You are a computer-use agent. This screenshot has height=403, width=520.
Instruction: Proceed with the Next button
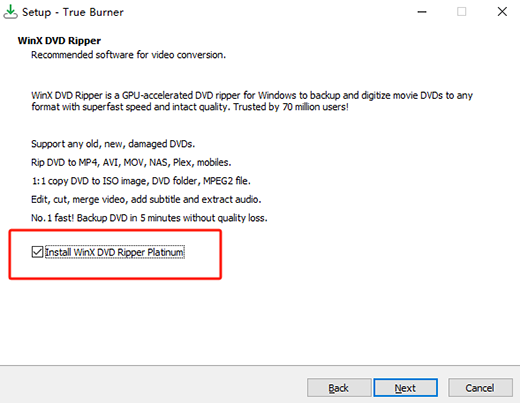[405, 388]
